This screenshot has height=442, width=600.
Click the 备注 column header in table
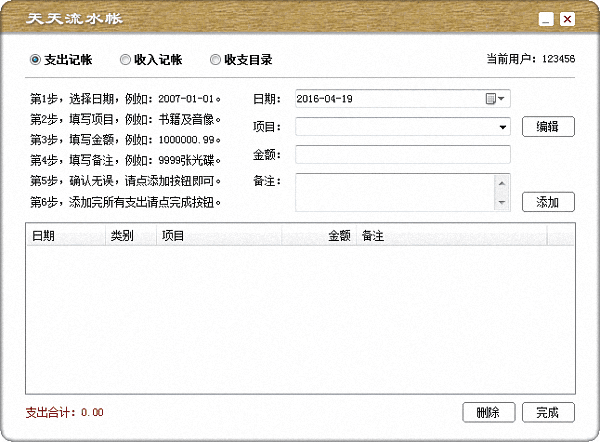coord(450,236)
